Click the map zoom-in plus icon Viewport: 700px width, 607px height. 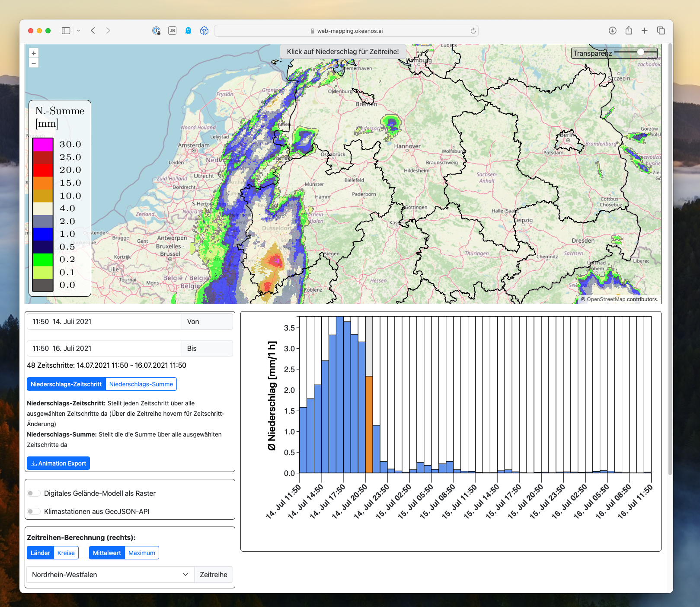tap(33, 53)
